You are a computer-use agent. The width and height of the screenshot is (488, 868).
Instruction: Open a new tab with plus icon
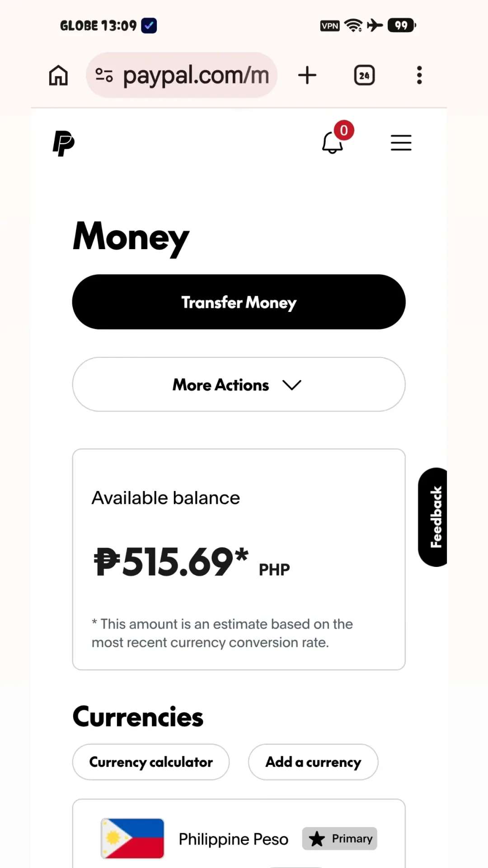(307, 75)
